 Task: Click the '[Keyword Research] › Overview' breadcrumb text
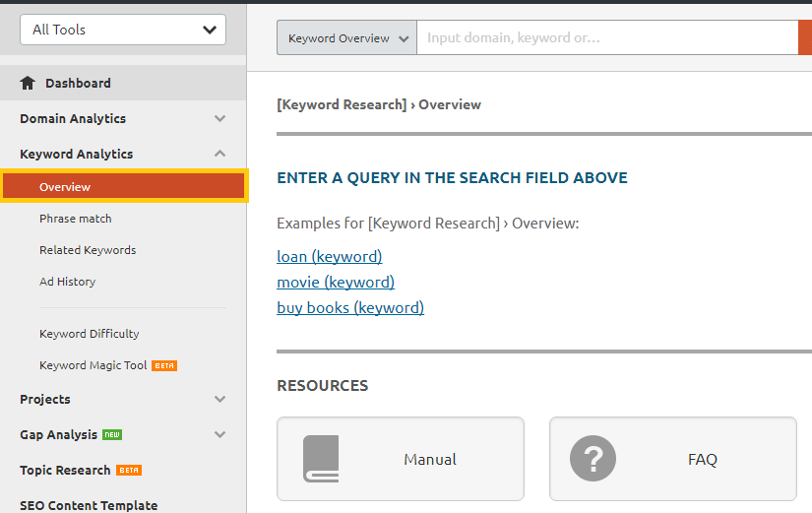click(x=379, y=104)
